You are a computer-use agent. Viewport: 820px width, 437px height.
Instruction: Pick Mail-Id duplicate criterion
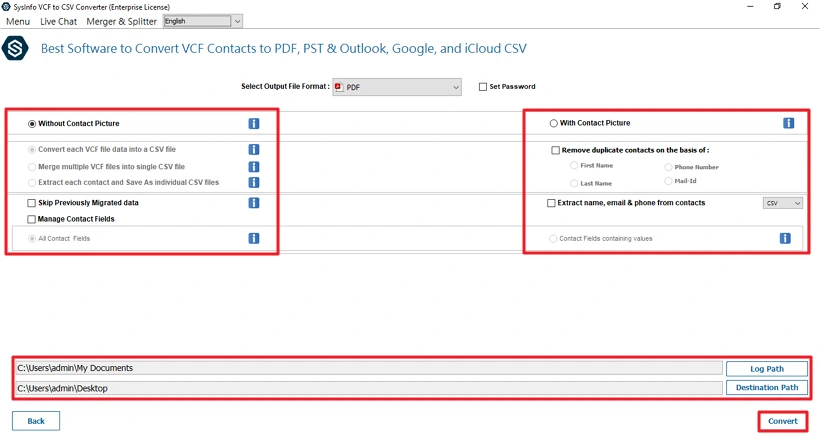coord(668,181)
